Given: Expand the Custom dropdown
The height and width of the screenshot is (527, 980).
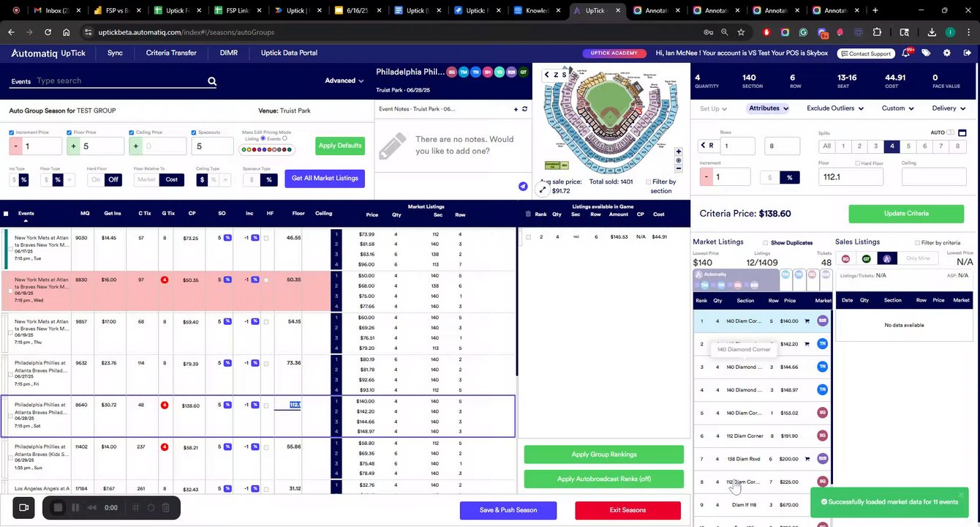Looking at the screenshot, I should [897, 108].
